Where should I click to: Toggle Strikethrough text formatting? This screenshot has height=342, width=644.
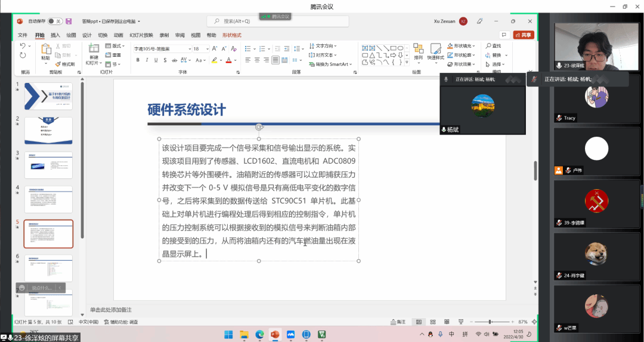[x=174, y=60]
